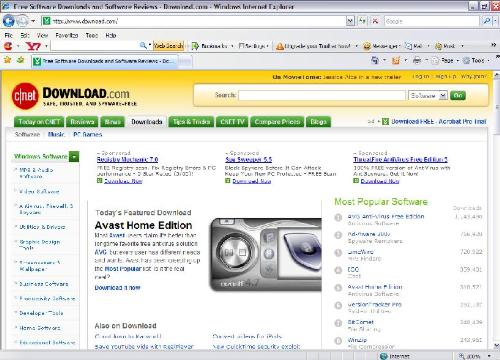Open the Tips & Tricks tab
The image size is (500, 360).
[x=191, y=122]
